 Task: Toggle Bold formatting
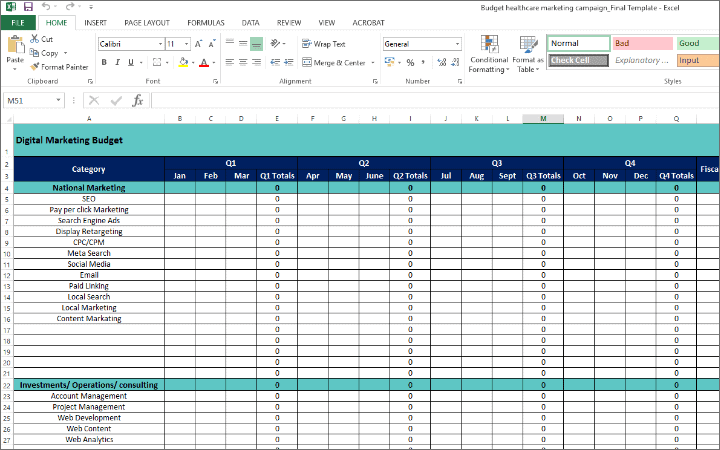[104, 62]
